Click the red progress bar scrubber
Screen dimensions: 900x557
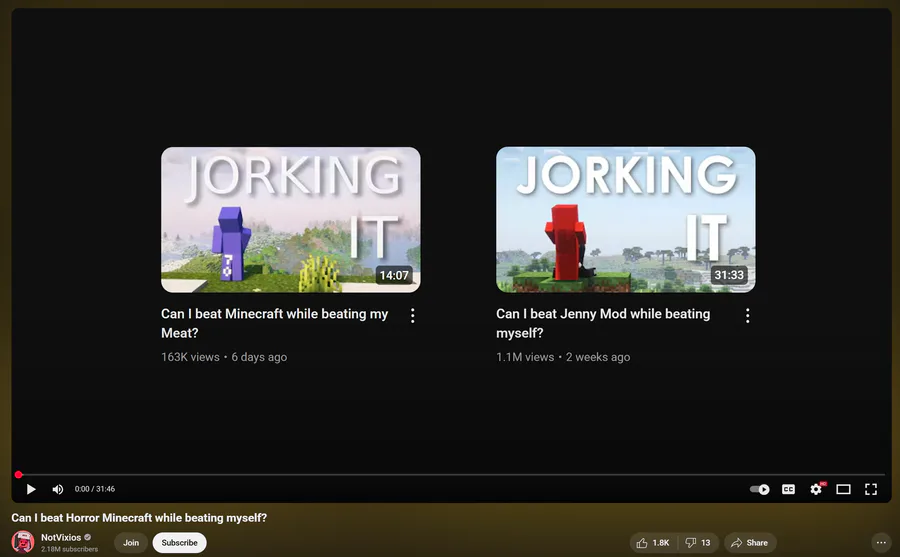coord(18,474)
